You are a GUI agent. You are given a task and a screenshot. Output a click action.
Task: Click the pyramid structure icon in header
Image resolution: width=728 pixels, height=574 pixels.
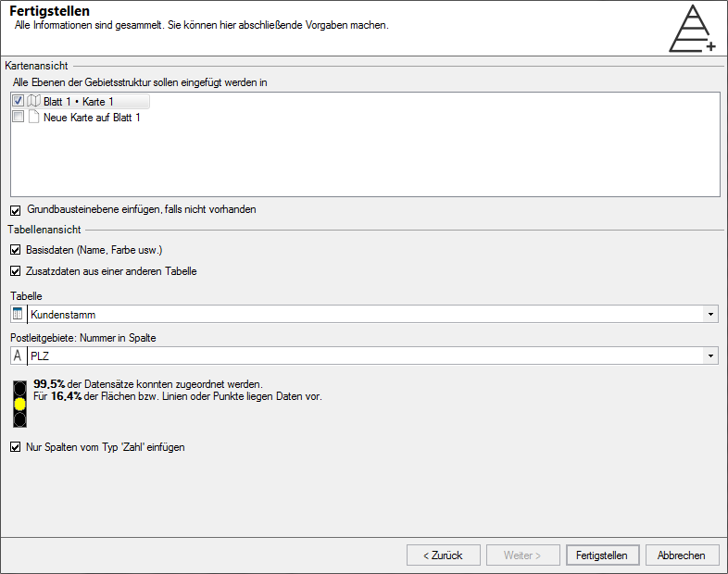click(692, 28)
